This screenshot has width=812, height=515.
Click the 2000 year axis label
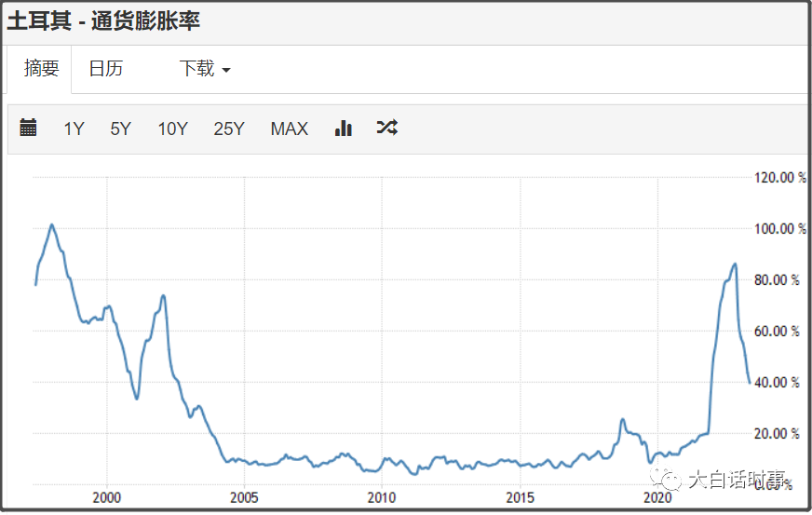click(107, 498)
